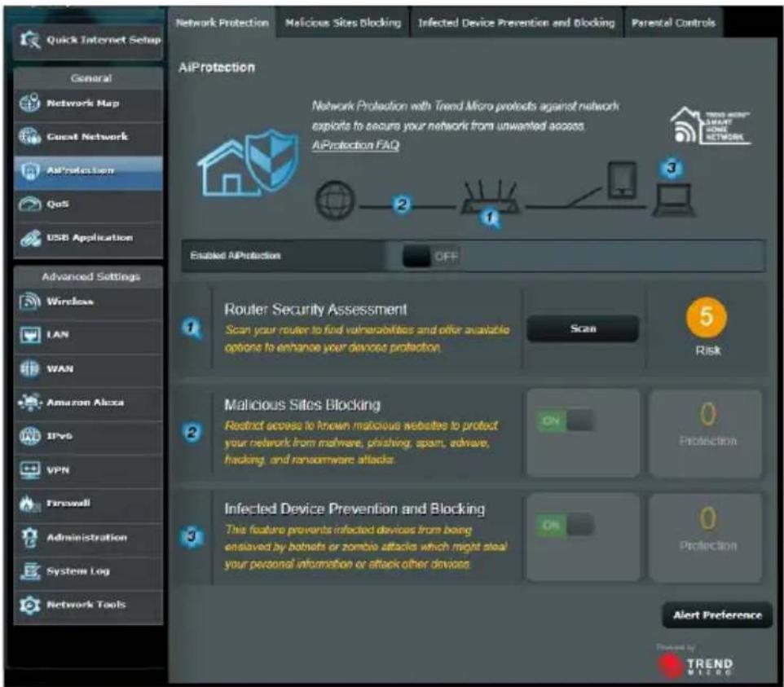The width and height of the screenshot is (784, 687).
Task: Open System Log menu entry
Action: point(88,571)
